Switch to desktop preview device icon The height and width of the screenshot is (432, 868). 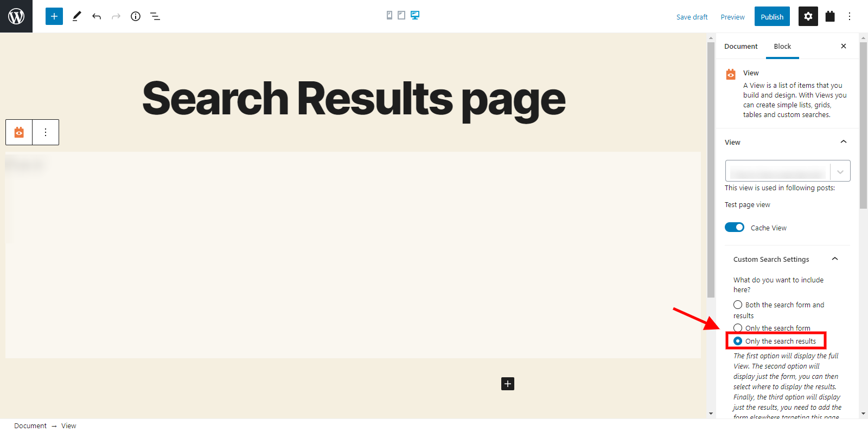415,15
